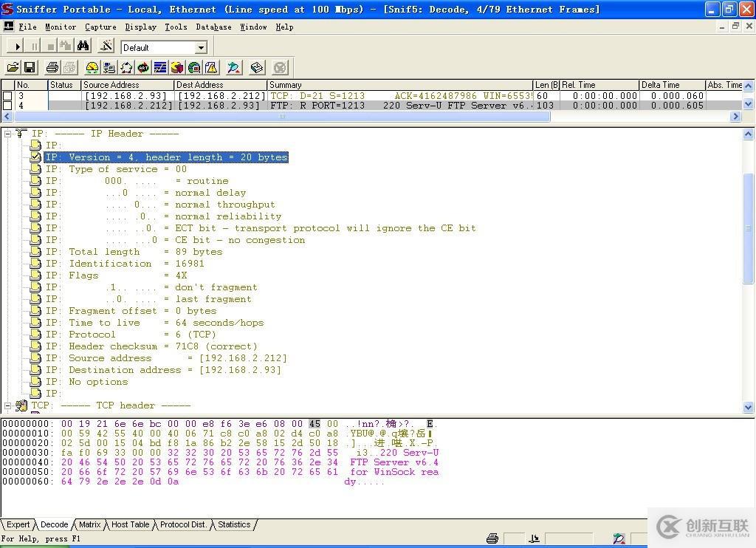
Task: Open the alarm log warning icon
Action: (x=211, y=68)
